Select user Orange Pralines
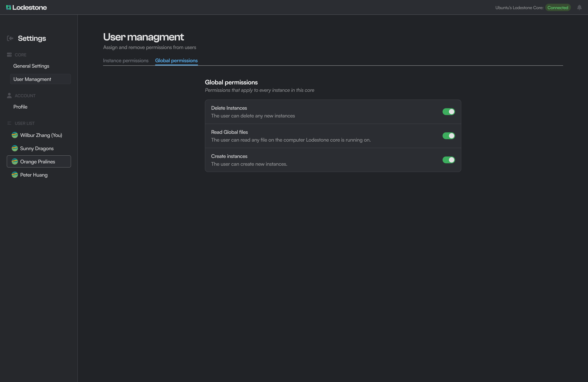 [38, 162]
